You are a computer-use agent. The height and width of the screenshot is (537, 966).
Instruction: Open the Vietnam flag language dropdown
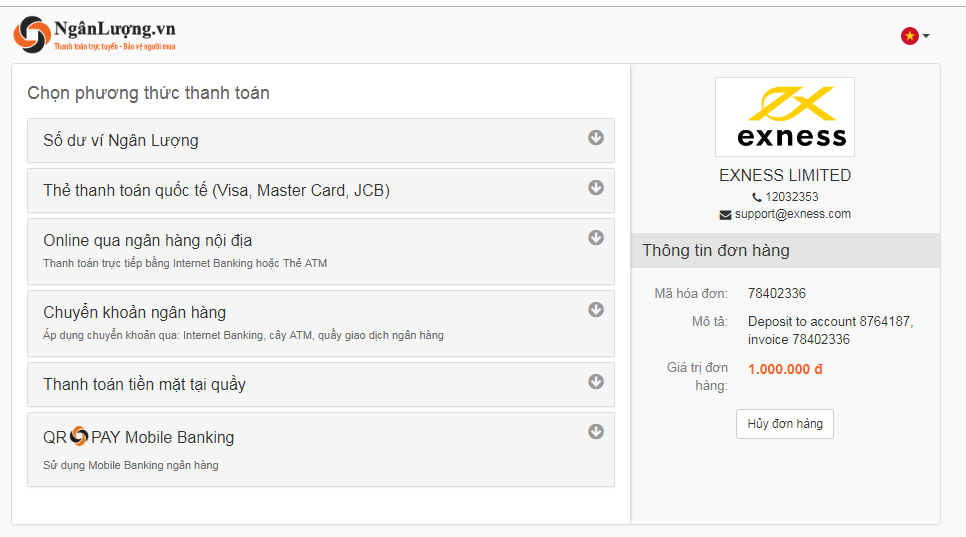tap(915, 36)
